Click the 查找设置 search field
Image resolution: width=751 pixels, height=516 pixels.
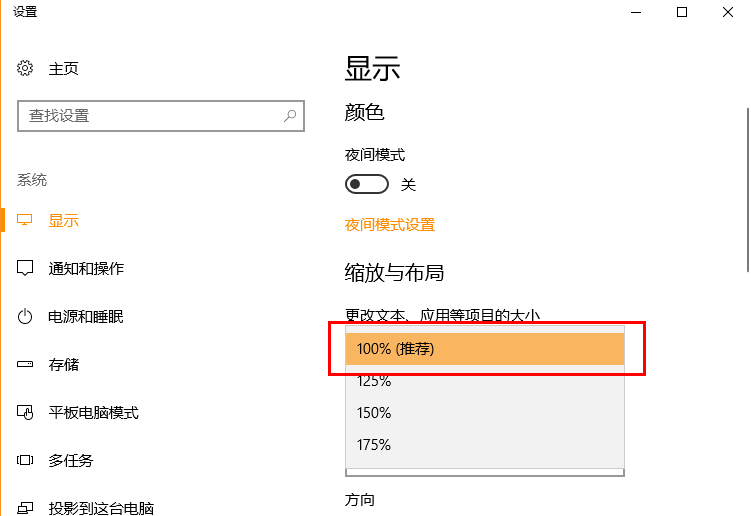150,116
